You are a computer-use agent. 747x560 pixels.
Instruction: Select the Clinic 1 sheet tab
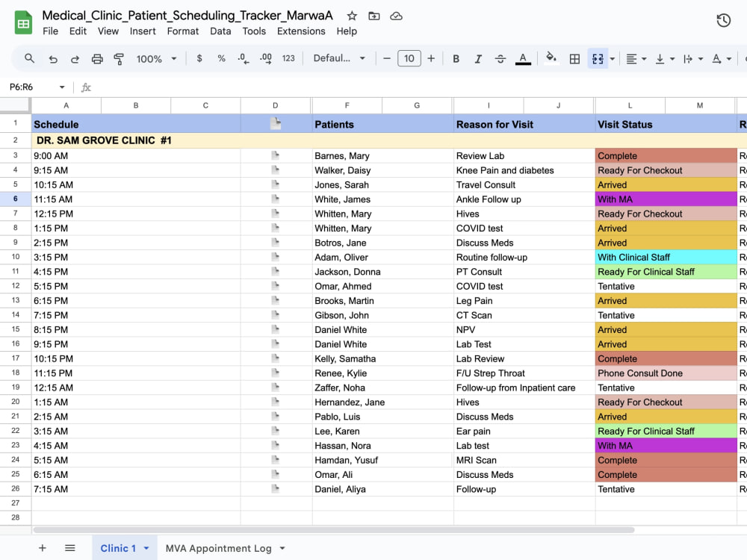point(118,549)
